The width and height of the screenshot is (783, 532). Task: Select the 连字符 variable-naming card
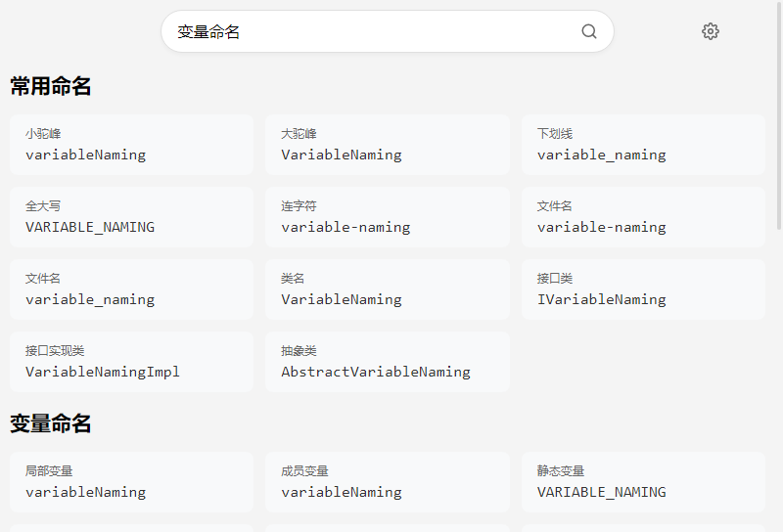click(387, 217)
